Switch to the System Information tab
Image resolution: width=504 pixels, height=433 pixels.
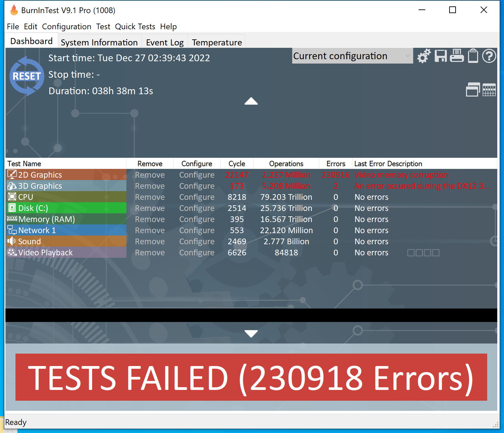(x=99, y=42)
